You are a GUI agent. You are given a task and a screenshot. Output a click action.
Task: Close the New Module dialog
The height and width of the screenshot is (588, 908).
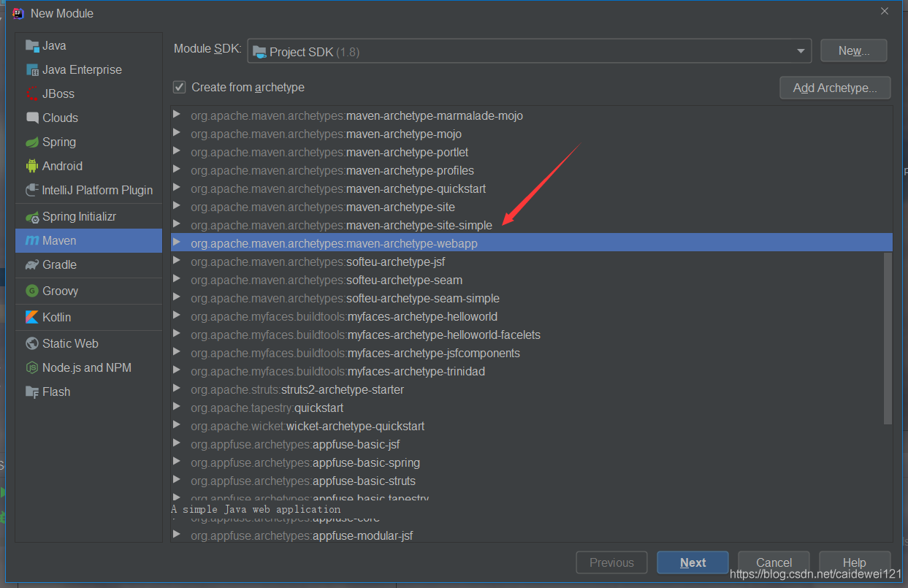(x=885, y=12)
